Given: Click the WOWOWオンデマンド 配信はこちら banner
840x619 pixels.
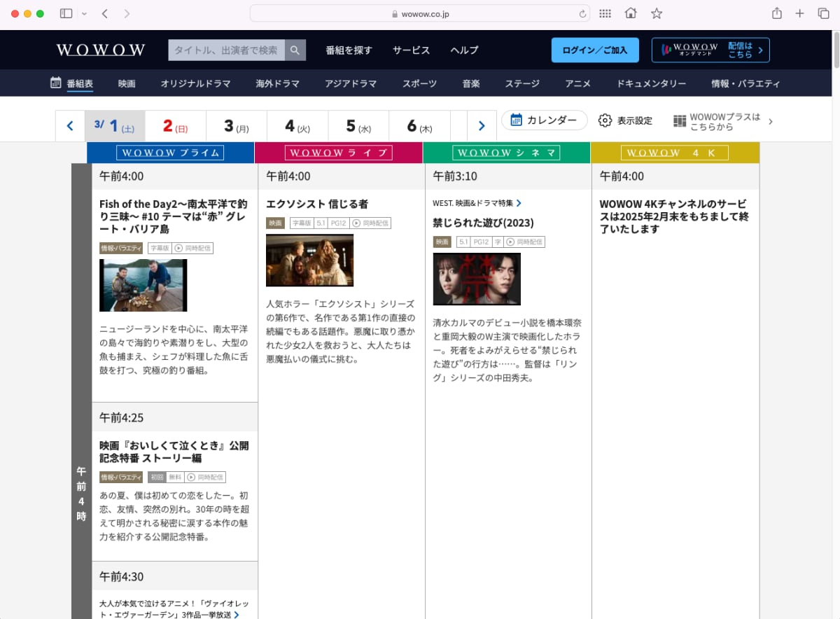Looking at the screenshot, I should (710, 50).
